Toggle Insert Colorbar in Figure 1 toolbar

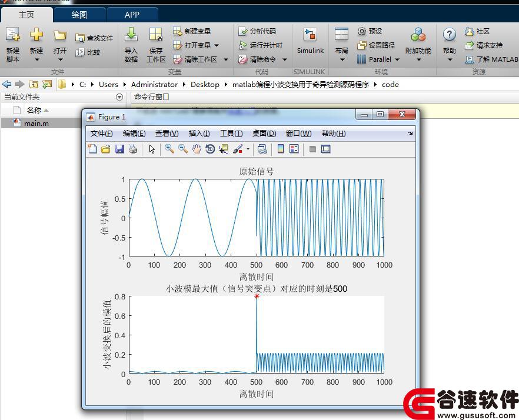tap(281, 149)
